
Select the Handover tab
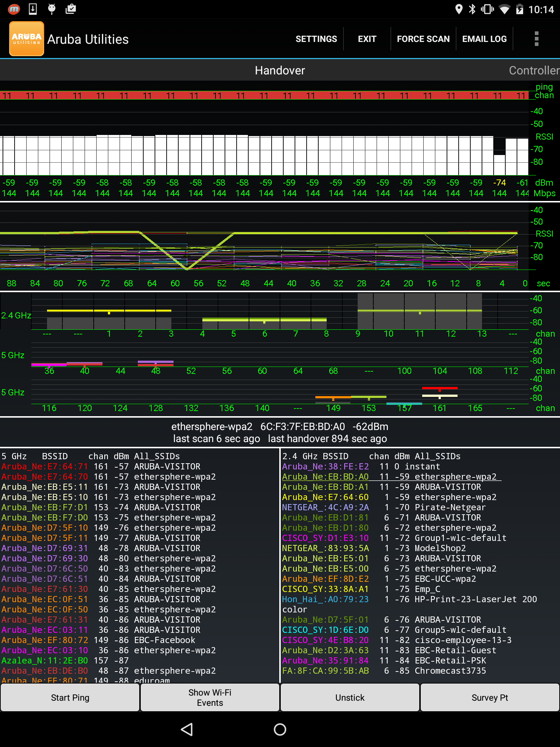click(280, 70)
